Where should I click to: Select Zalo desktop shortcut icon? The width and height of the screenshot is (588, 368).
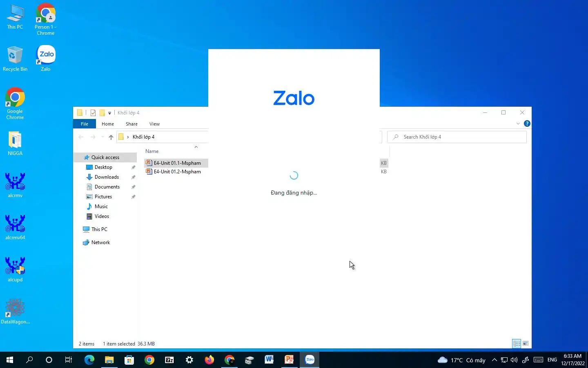tap(46, 58)
